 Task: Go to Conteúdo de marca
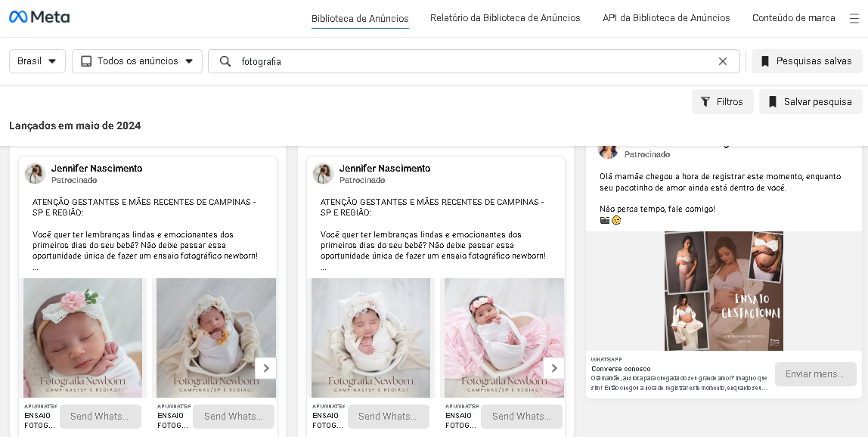[793, 18]
